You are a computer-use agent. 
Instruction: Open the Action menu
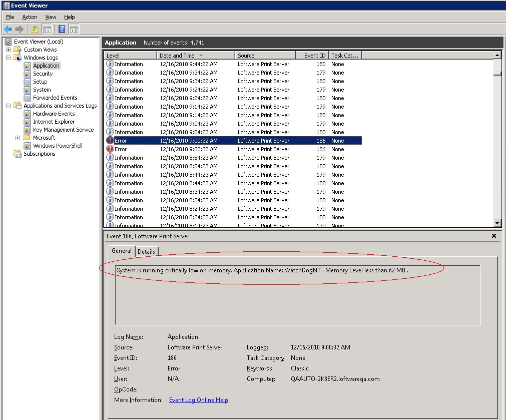click(x=30, y=17)
